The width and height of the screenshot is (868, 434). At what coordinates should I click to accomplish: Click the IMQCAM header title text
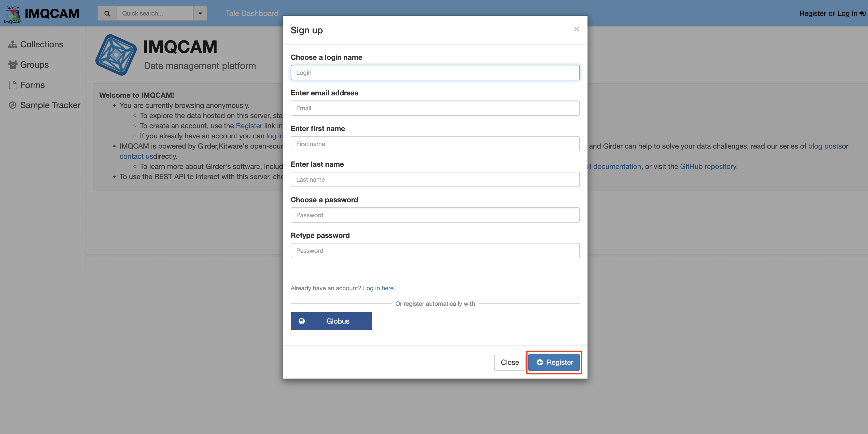(52, 13)
